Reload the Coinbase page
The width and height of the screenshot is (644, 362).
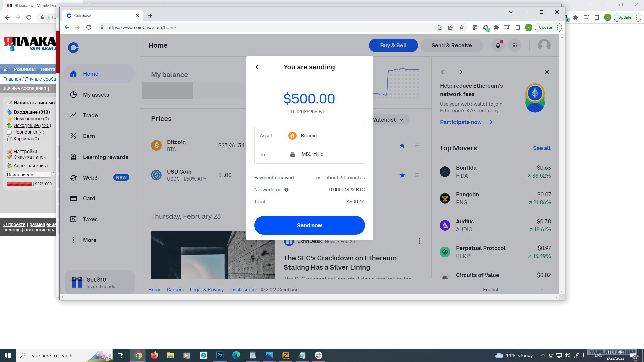pos(89,27)
